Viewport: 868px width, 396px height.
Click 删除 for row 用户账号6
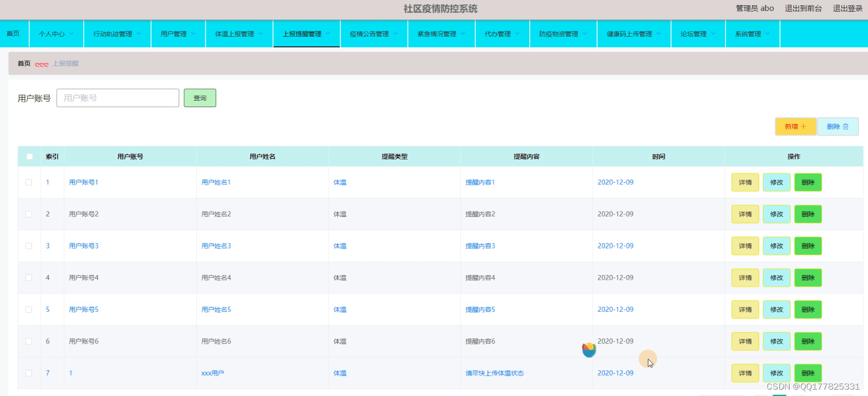[808, 342]
